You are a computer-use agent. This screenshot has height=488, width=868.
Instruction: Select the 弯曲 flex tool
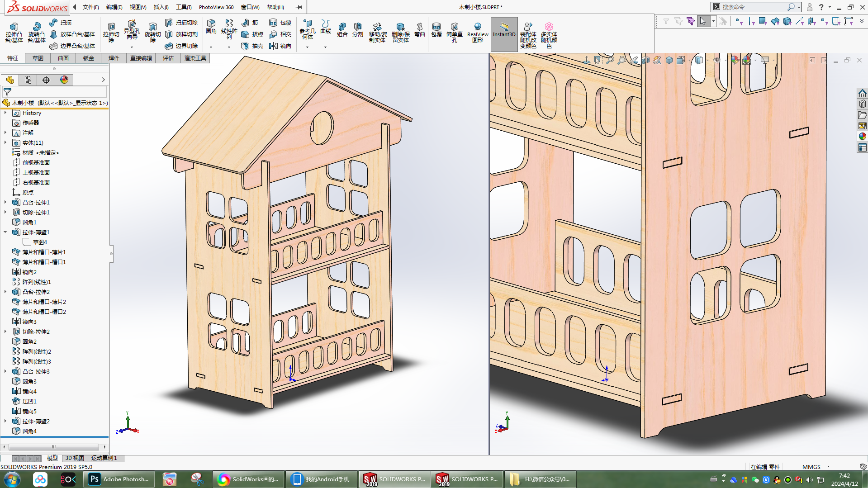pyautogui.click(x=420, y=30)
